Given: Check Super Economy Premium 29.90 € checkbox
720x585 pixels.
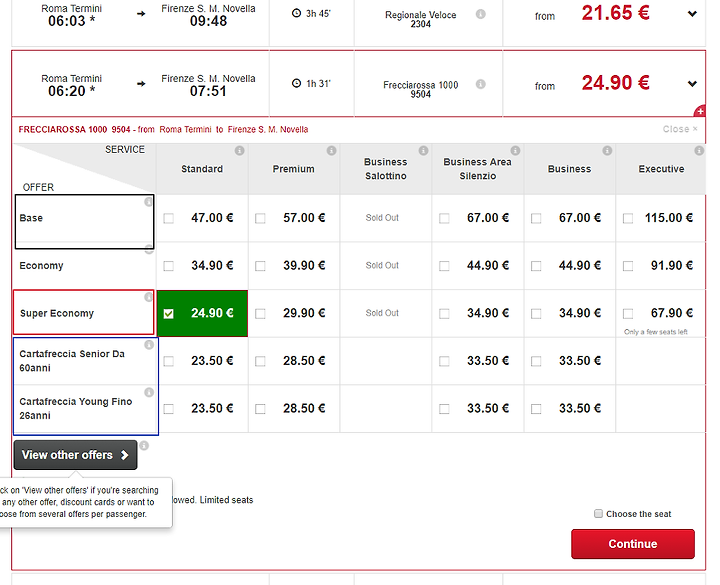Looking at the screenshot, I should click(x=260, y=314).
